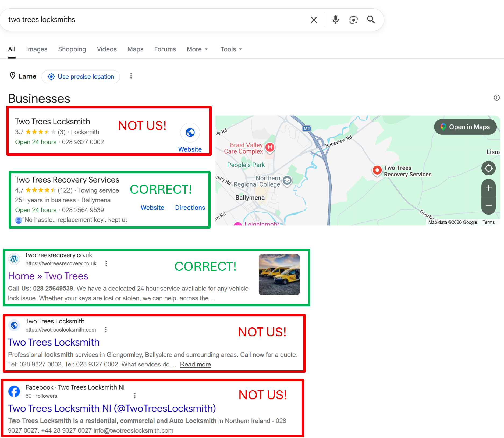Click the Businesses info icon
The height and width of the screenshot is (438, 504).
click(496, 98)
